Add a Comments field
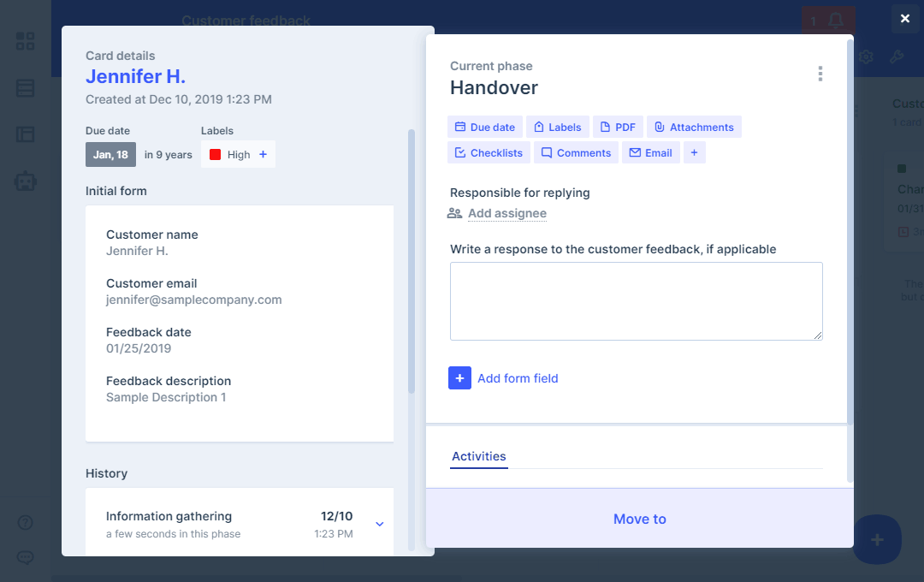 (576, 153)
